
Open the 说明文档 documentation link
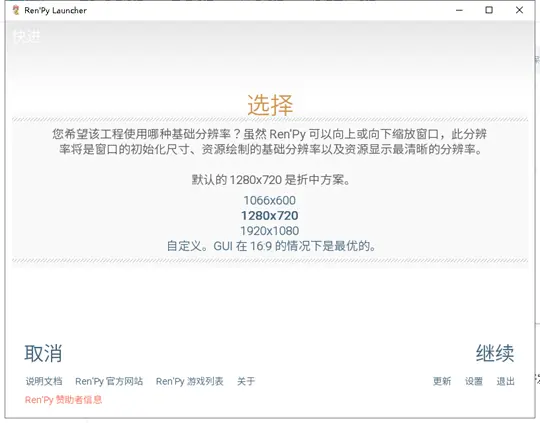pos(44,381)
